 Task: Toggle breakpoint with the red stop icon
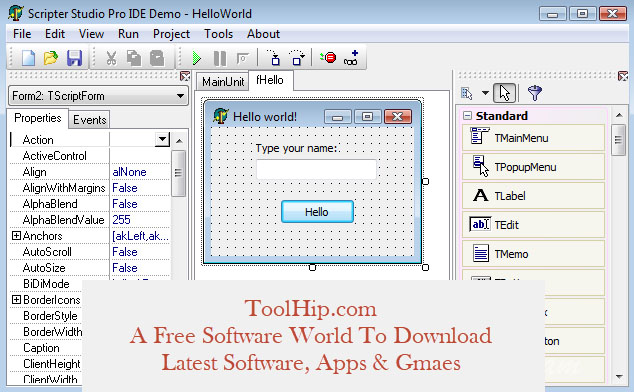pyautogui.click(x=328, y=58)
